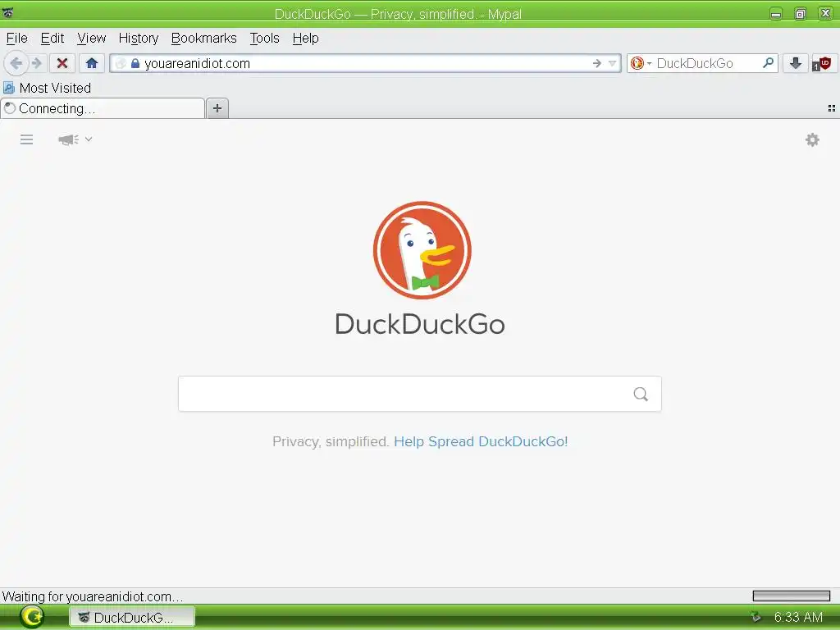Expand the chevron next to megaphone
Screen dimensions: 840x630
click(89, 139)
